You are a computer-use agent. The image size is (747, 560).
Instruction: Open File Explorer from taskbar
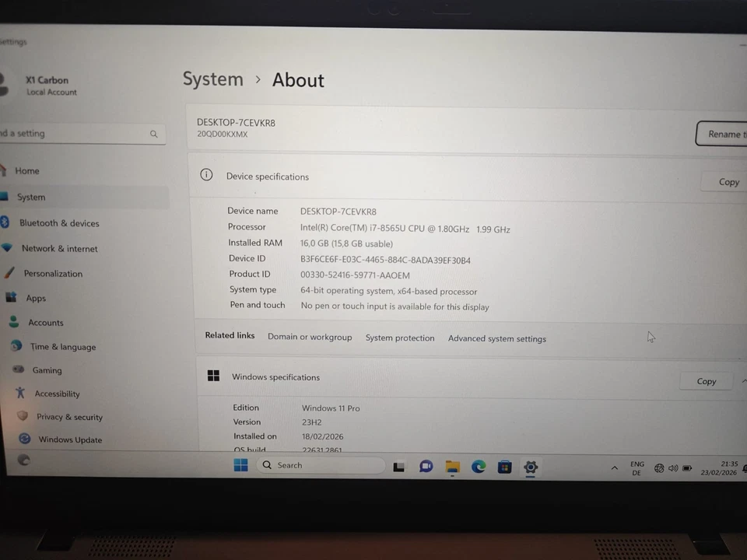point(452,467)
